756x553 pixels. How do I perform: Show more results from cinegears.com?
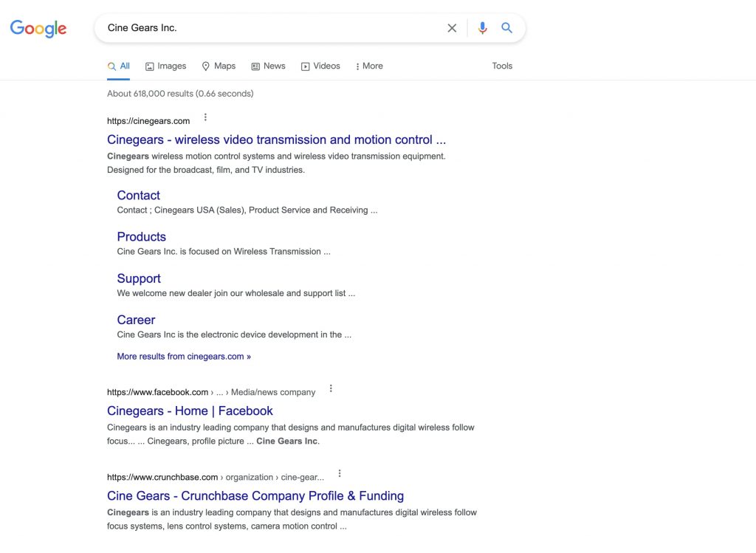pyautogui.click(x=184, y=357)
